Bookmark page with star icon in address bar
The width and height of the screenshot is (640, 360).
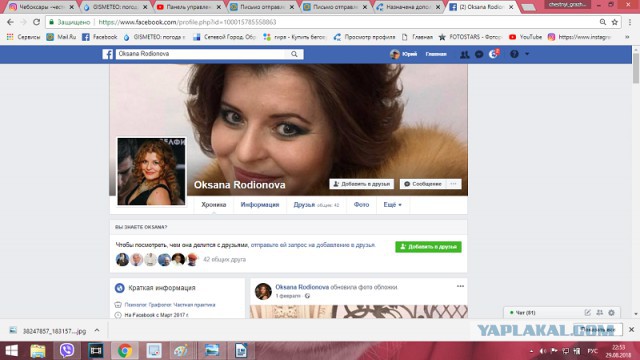(615, 22)
